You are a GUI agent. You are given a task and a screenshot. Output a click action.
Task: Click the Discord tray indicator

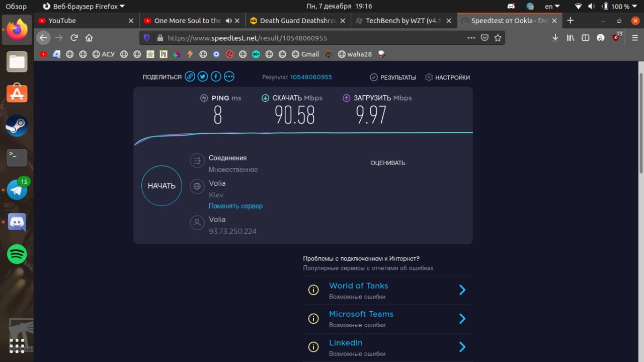coord(511,7)
